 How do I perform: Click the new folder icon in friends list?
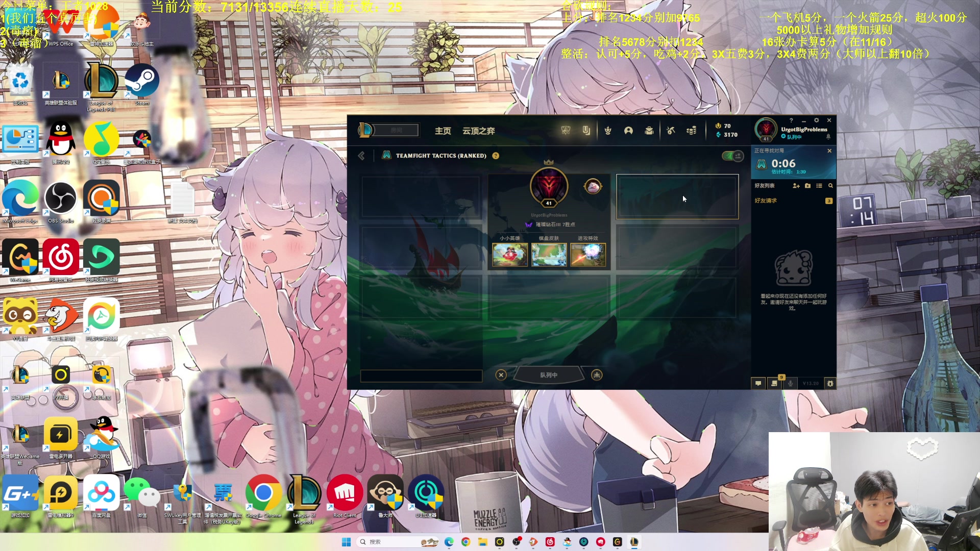(x=807, y=186)
